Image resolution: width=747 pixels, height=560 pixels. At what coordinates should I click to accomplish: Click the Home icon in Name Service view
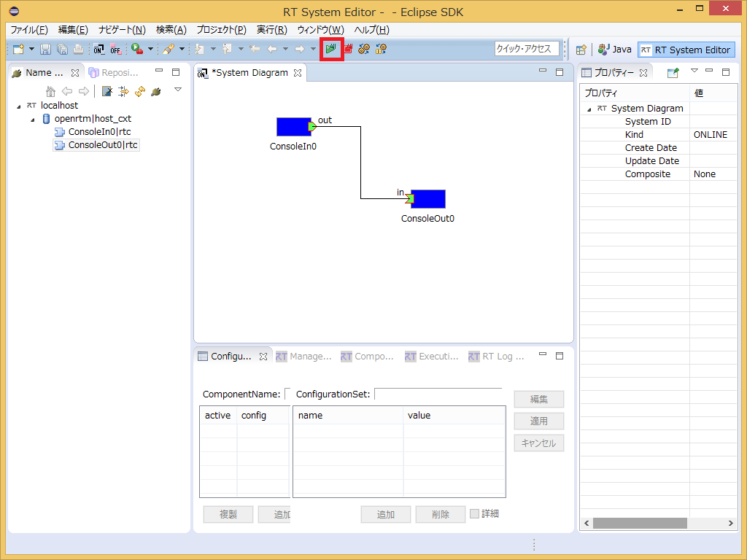[50, 91]
